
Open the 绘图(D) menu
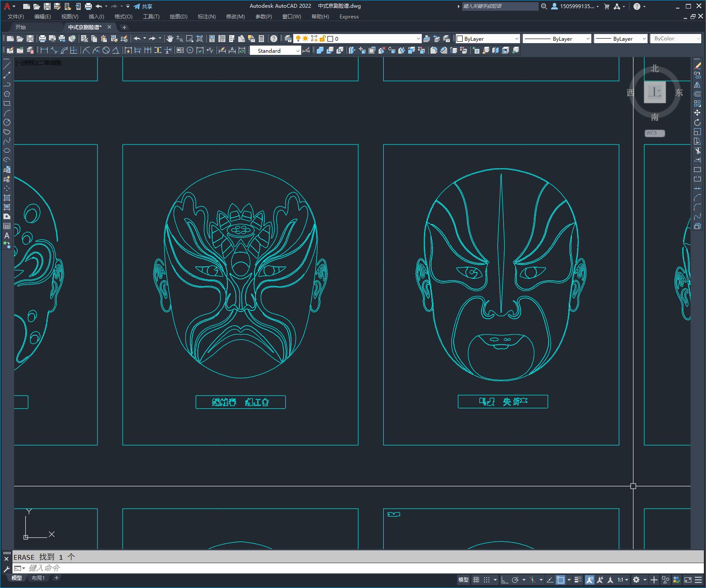point(179,17)
